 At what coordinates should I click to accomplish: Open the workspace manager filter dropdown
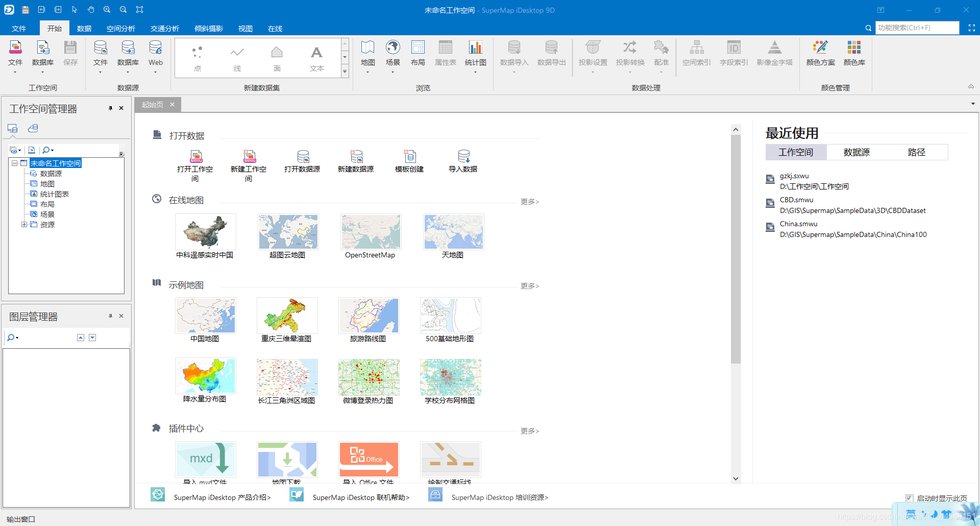(x=15, y=150)
